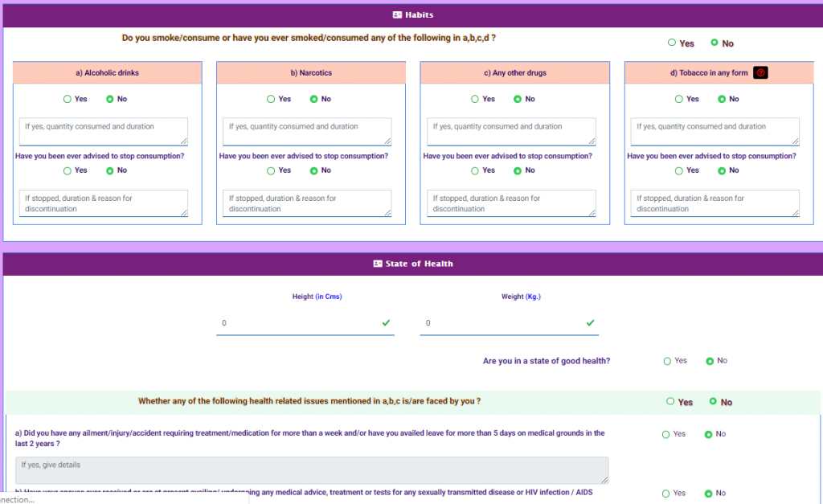Choose No under Alcoholic drinks
Viewport: 823px width, 504px height.
(109, 99)
